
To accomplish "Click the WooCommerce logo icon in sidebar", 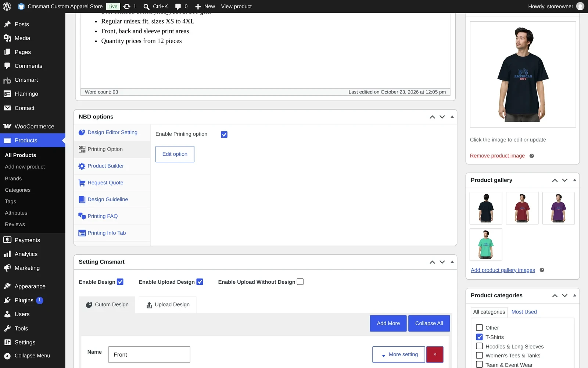I will [x=7, y=126].
